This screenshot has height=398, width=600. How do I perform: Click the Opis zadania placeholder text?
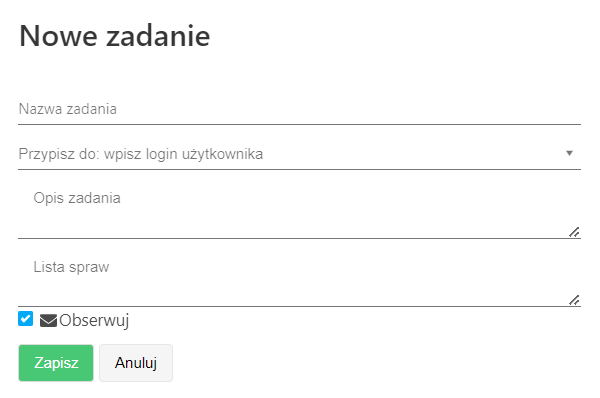(77, 198)
